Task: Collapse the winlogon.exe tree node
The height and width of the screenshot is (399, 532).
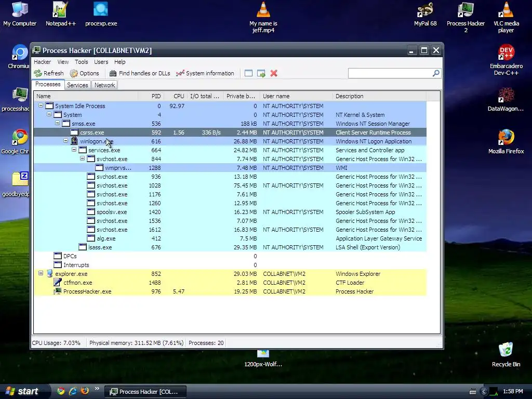Action: [x=66, y=141]
